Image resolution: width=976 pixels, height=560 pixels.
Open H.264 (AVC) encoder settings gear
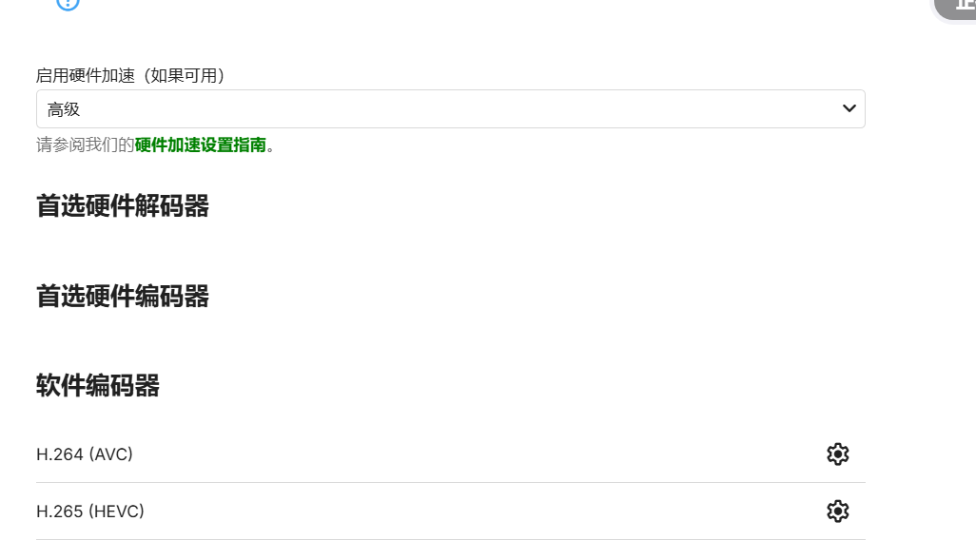pyautogui.click(x=837, y=454)
